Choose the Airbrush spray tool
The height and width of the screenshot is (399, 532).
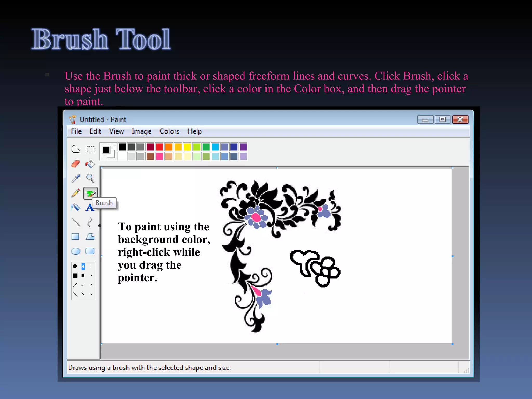pyautogui.click(x=76, y=207)
